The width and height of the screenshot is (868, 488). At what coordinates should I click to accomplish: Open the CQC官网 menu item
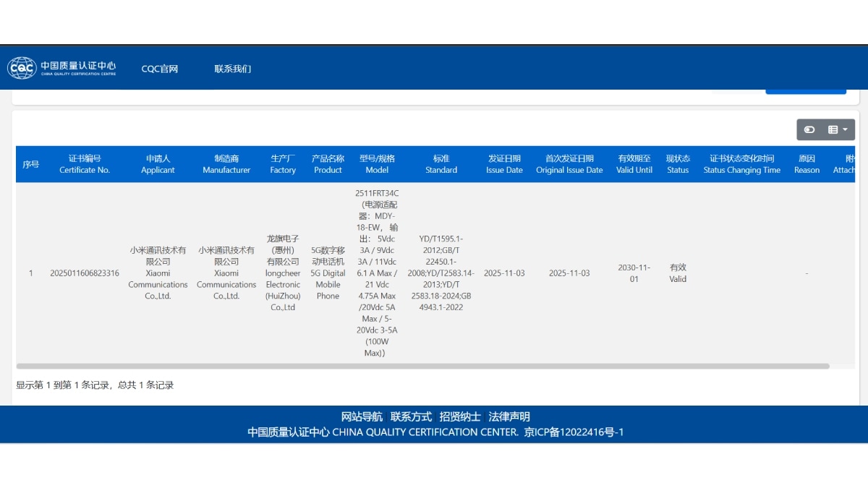(x=158, y=69)
